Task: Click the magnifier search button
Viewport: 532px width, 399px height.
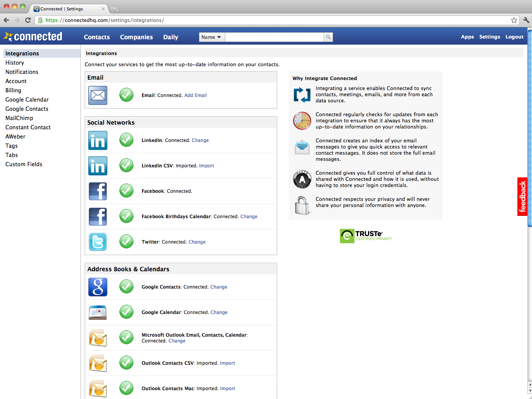Action: click(328, 37)
